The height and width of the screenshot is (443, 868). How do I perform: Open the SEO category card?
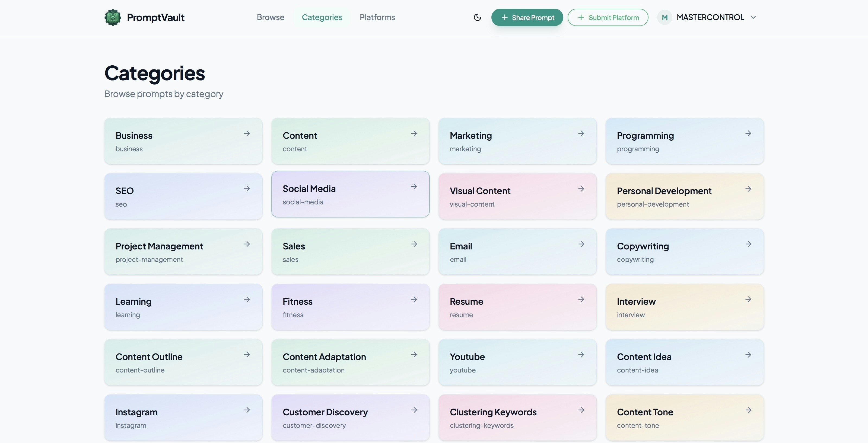pyautogui.click(x=183, y=196)
